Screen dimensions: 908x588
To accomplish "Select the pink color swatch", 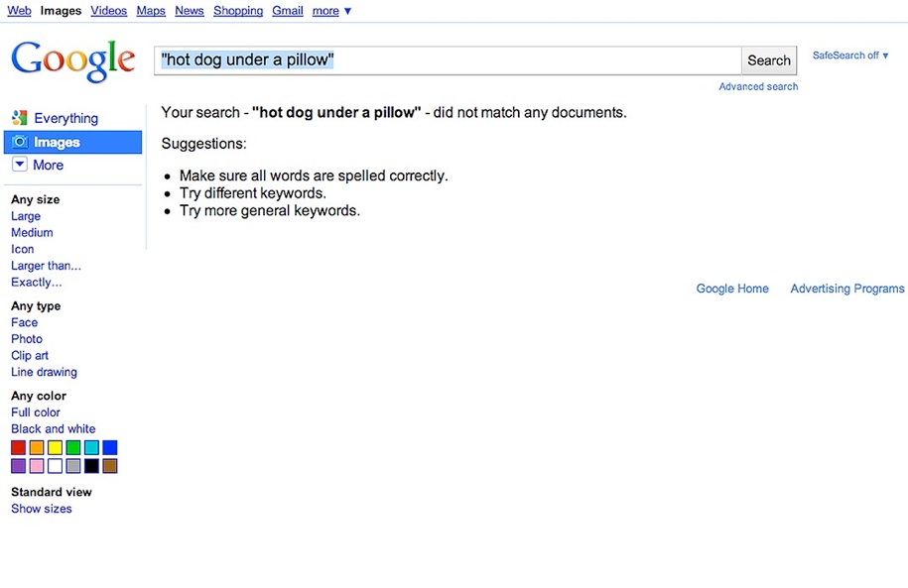I will (x=37, y=466).
